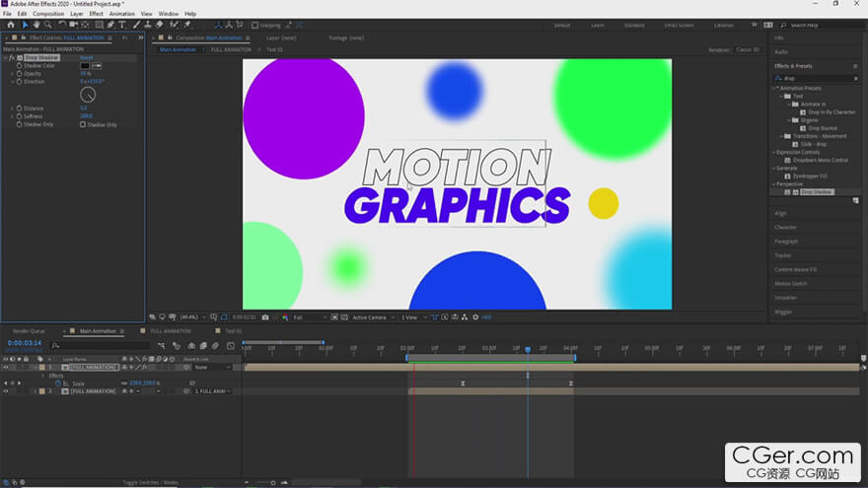The height and width of the screenshot is (488, 868).
Task: Open the Composition menu
Action: coord(48,13)
